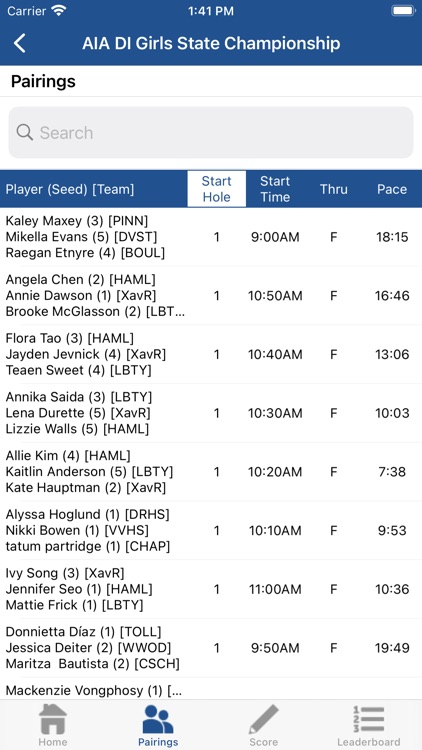Sort by Thru column header
422x750 pixels.
coord(333,189)
